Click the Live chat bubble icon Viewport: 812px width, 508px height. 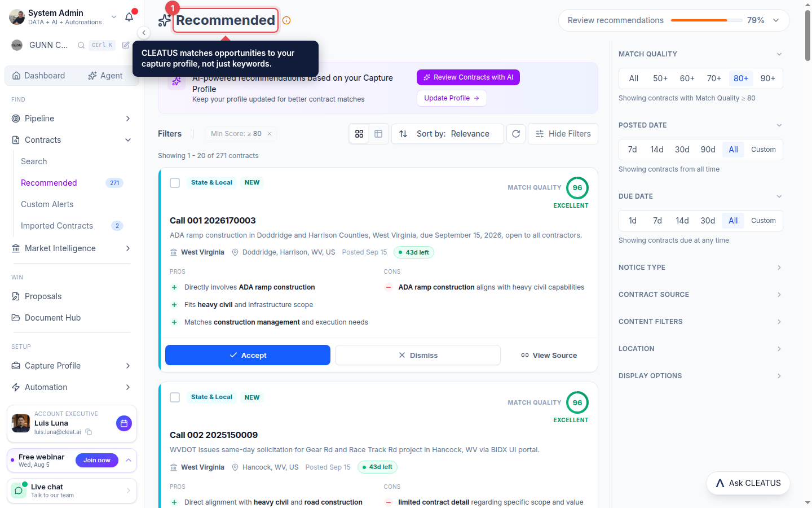pyautogui.click(x=19, y=491)
